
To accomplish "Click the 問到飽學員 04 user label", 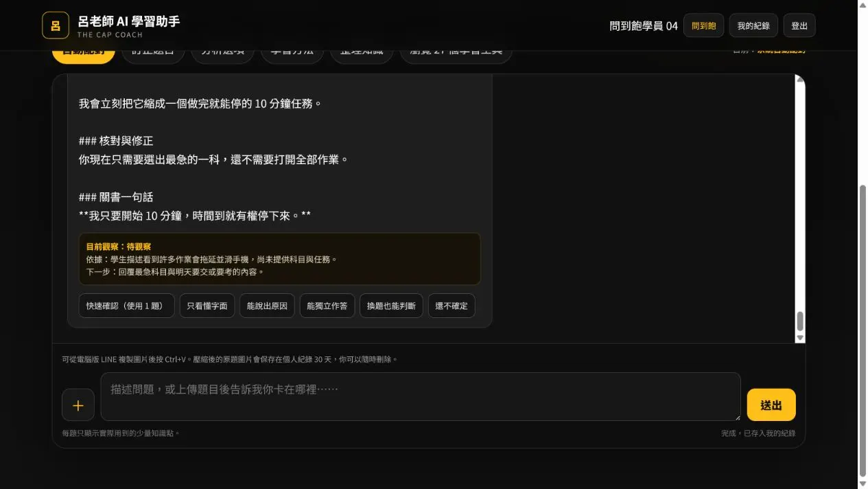I will click(644, 25).
